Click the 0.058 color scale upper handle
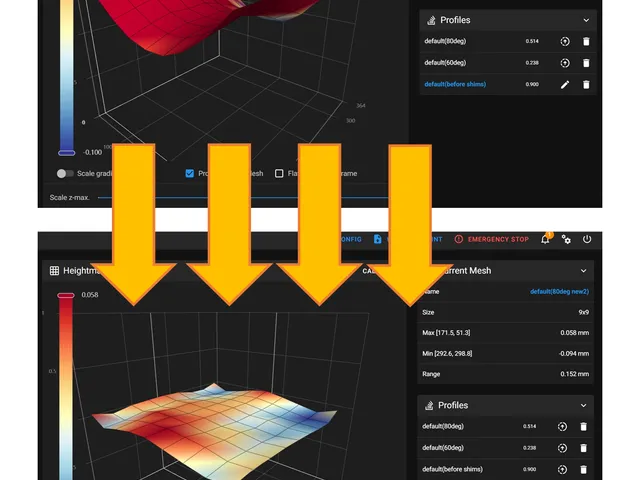The height and width of the screenshot is (480, 640). [66, 295]
